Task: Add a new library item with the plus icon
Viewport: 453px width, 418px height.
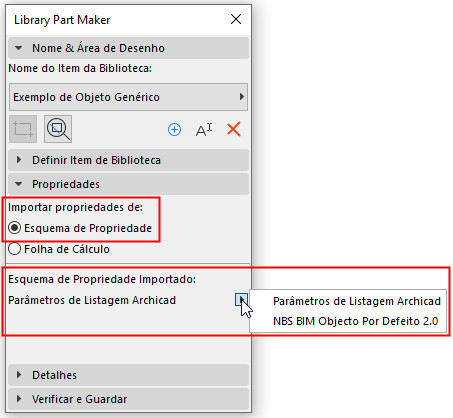Action: (x=174, y=129)
